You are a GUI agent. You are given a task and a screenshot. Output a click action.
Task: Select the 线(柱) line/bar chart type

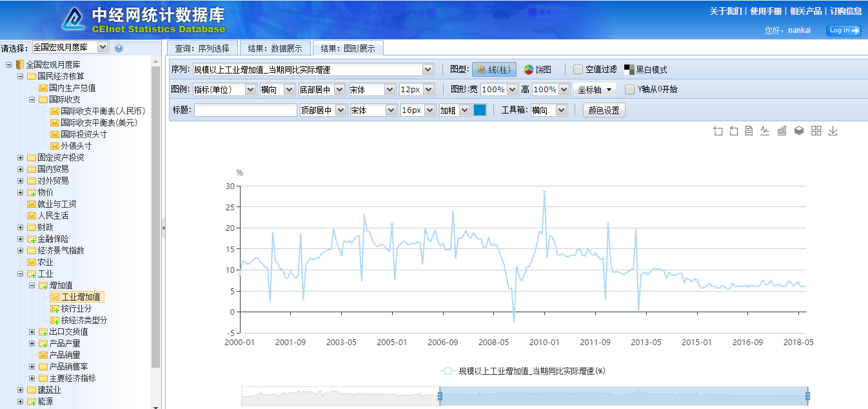[x=494, y=70]
